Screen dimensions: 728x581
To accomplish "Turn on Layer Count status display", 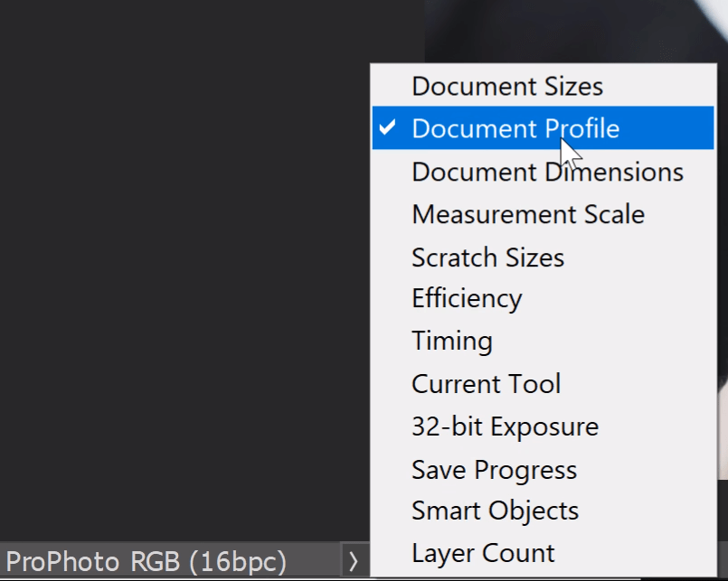I will [483, 553].
